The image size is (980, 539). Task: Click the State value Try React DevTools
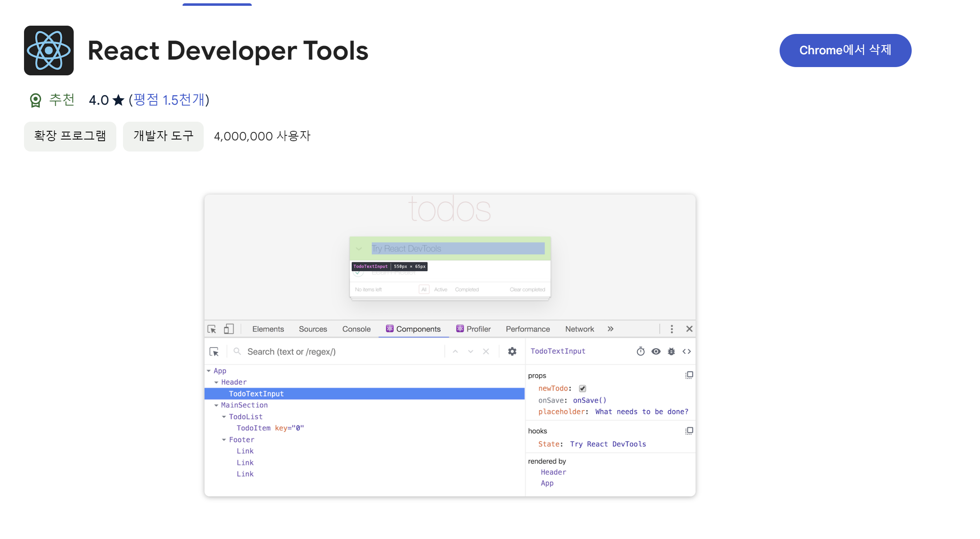click(608, 444)
